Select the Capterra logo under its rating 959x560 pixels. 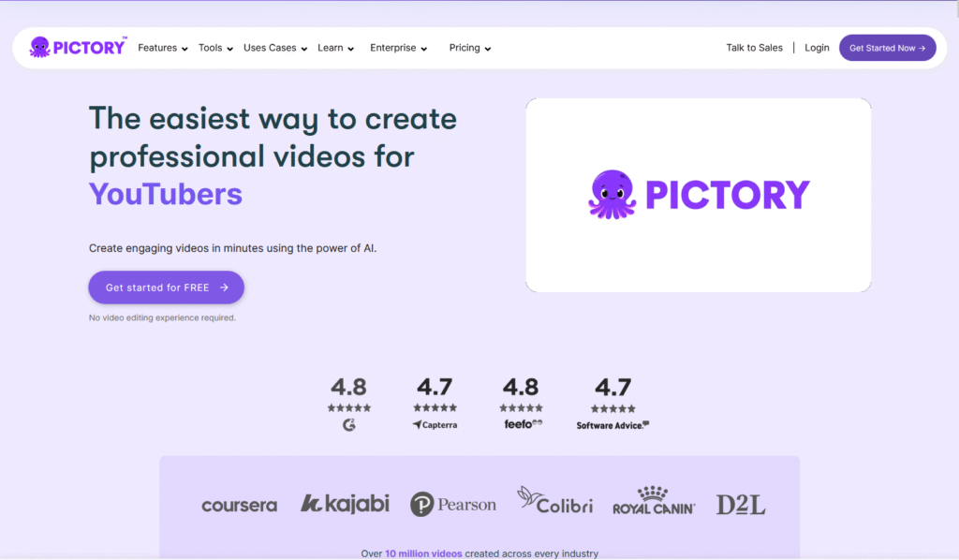coord(435,423)
